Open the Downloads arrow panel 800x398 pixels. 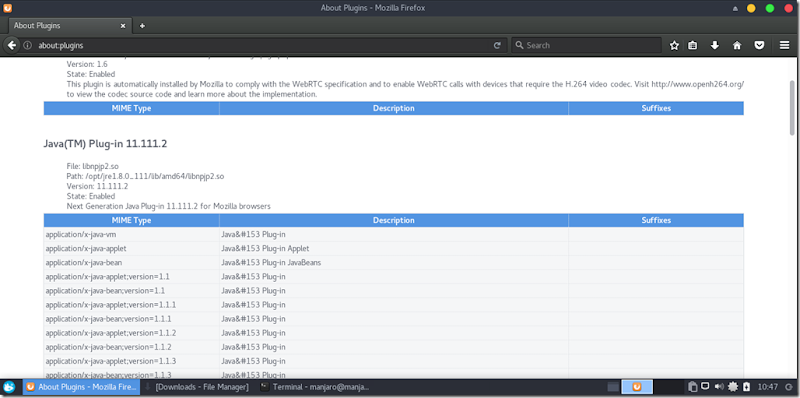click(x=715, y=45)
